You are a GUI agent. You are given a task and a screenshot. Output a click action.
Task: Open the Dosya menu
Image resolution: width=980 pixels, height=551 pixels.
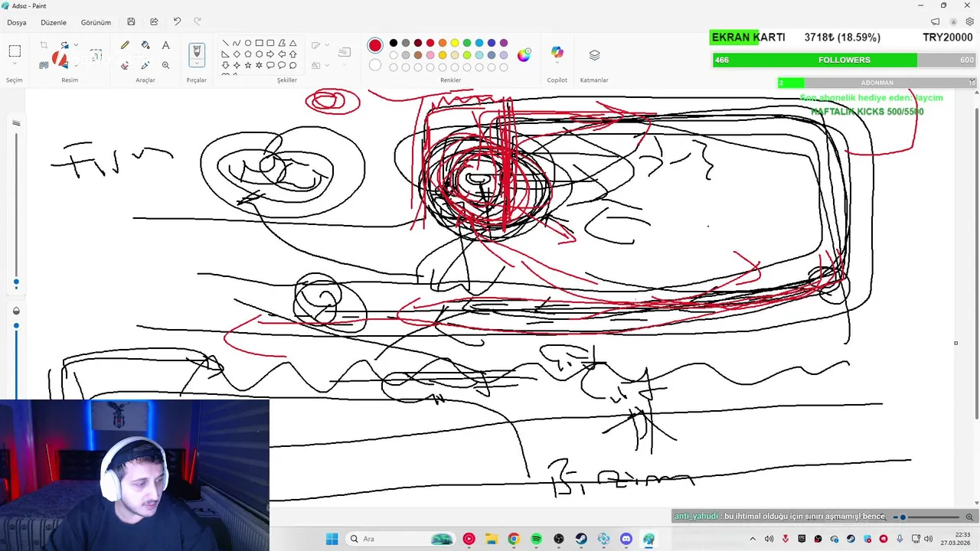click(17, 22)
